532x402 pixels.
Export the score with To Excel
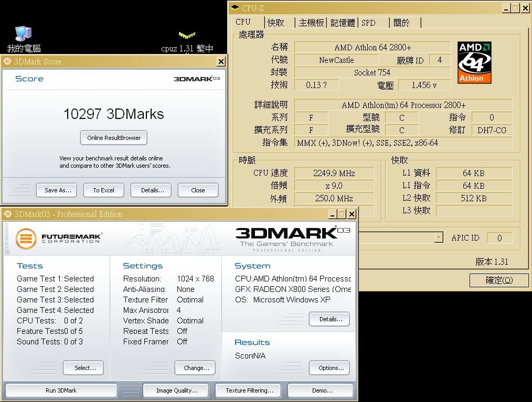(104, 190)
